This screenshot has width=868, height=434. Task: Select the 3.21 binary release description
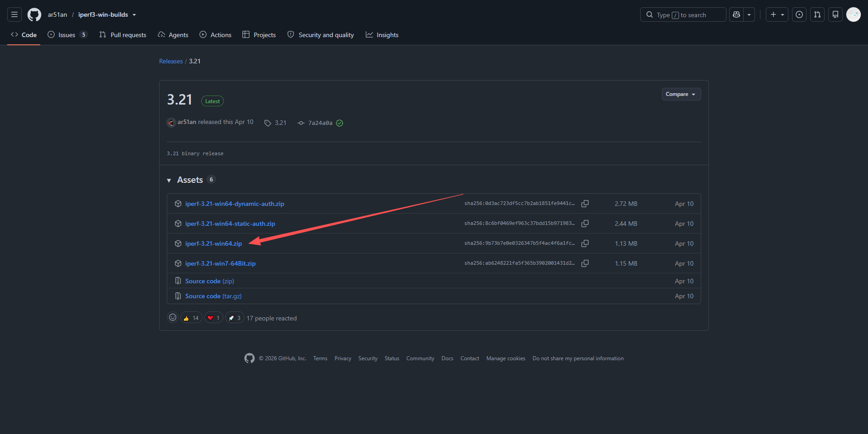coord(195,154)
